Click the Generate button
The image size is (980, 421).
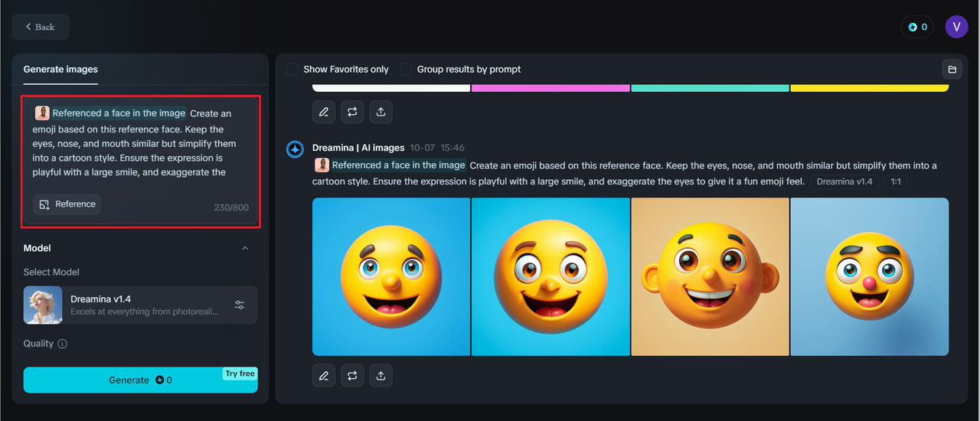(140, 380)
